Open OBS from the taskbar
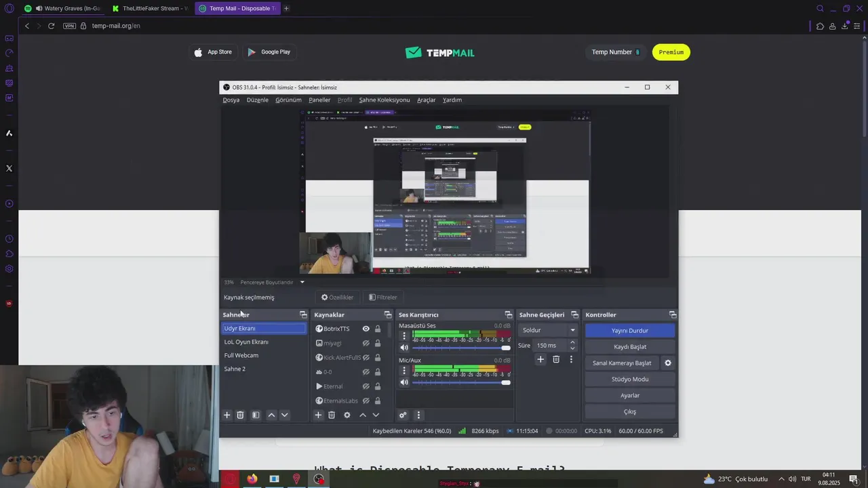 (319, 479)
